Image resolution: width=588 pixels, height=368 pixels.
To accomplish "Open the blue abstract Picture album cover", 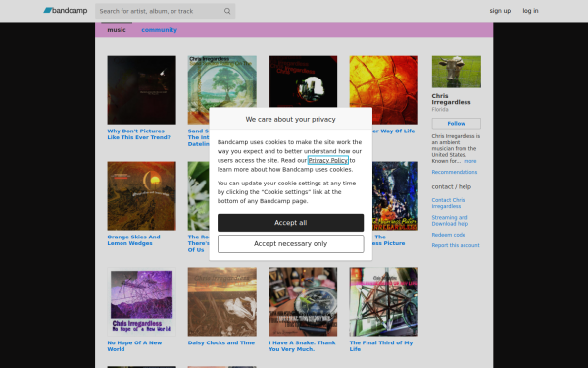I will point(395,195).
